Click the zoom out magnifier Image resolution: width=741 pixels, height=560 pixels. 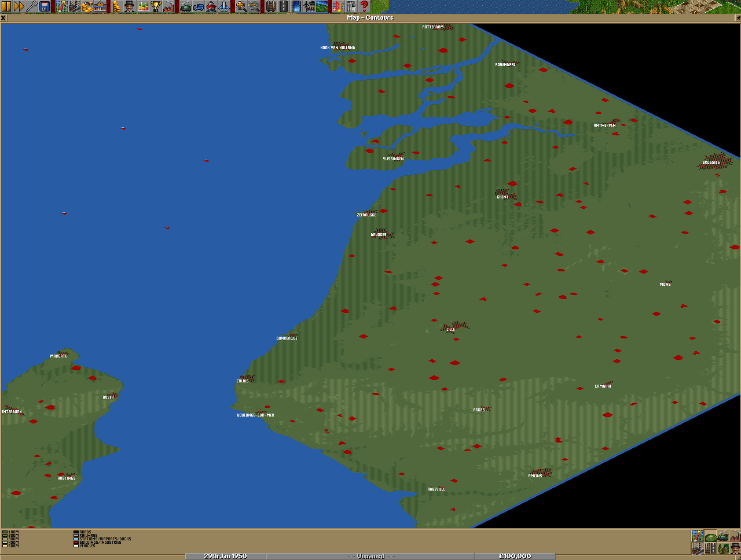254,7
